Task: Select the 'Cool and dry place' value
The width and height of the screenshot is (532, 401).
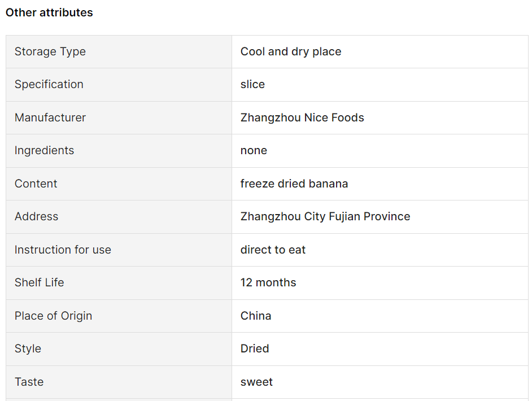Action: coord(291,51)
